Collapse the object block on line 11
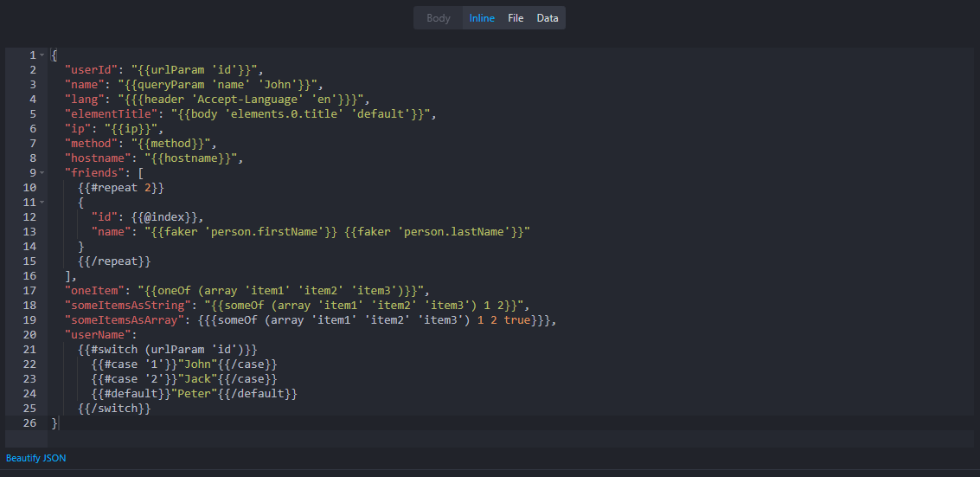This screenshot has height=477, width=980. pos(42,203)
